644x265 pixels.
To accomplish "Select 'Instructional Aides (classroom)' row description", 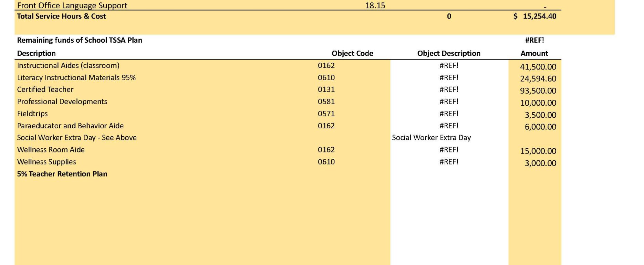I will (x=68, y=65).
